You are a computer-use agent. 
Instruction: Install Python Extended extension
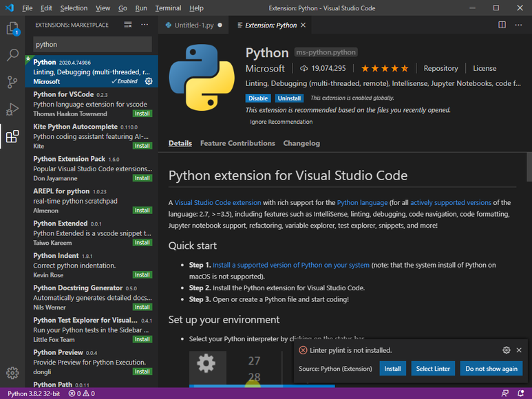pos(142,242)
